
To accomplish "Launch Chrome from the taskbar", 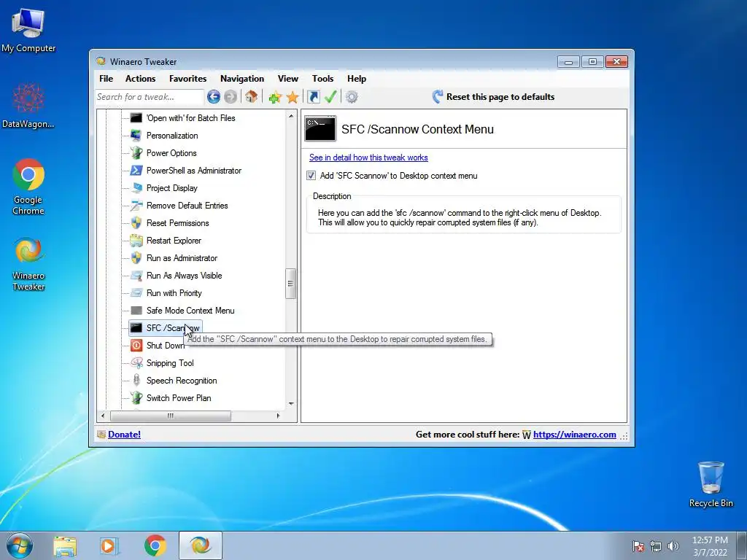I will click(155, 545).
